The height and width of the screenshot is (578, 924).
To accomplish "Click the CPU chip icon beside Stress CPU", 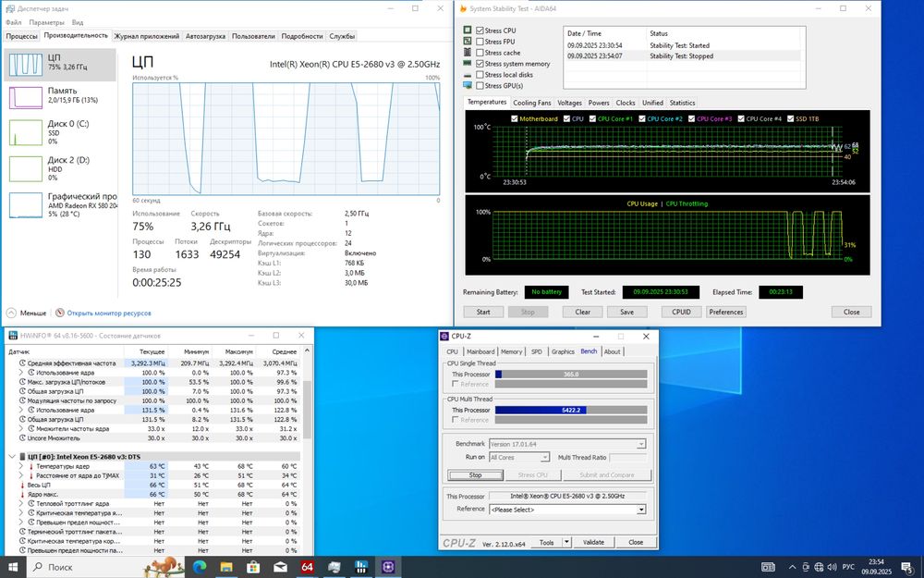I will pos(468,31).
